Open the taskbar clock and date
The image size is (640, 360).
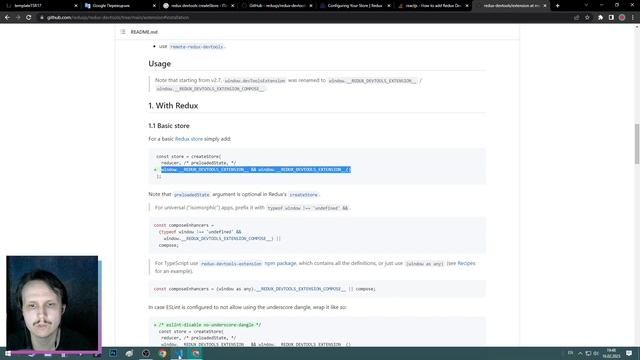[611, 353]
